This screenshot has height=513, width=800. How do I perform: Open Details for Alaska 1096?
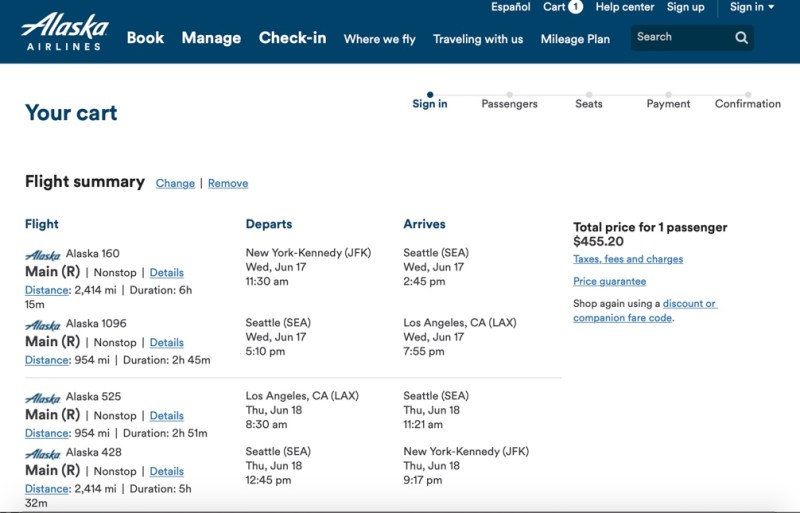pos(166,343)
